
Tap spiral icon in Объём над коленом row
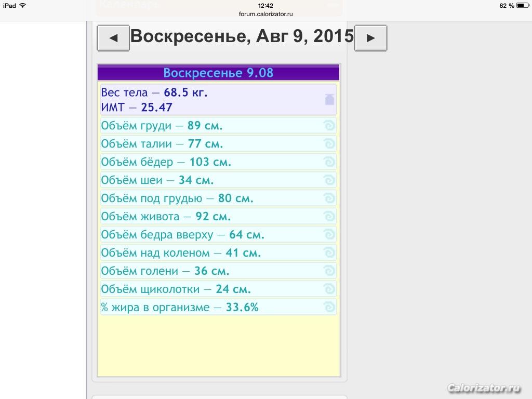point(329,252)
